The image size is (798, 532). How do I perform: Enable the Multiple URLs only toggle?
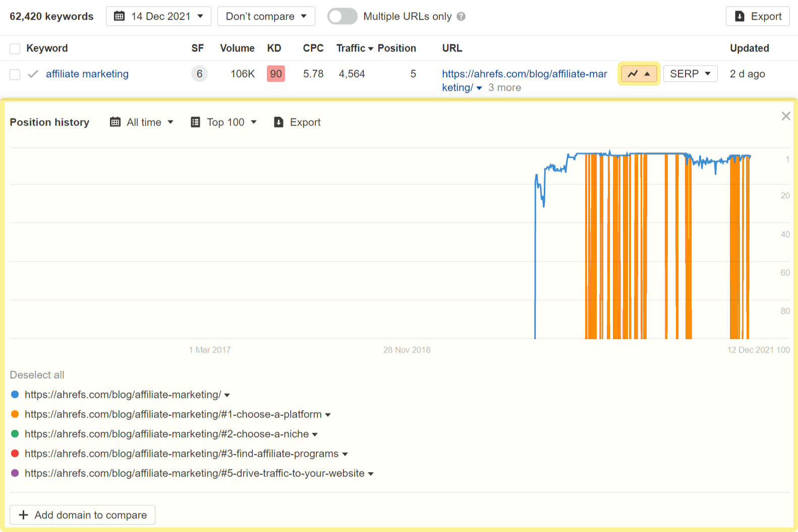pyautogui.click(x=342, y=17)
